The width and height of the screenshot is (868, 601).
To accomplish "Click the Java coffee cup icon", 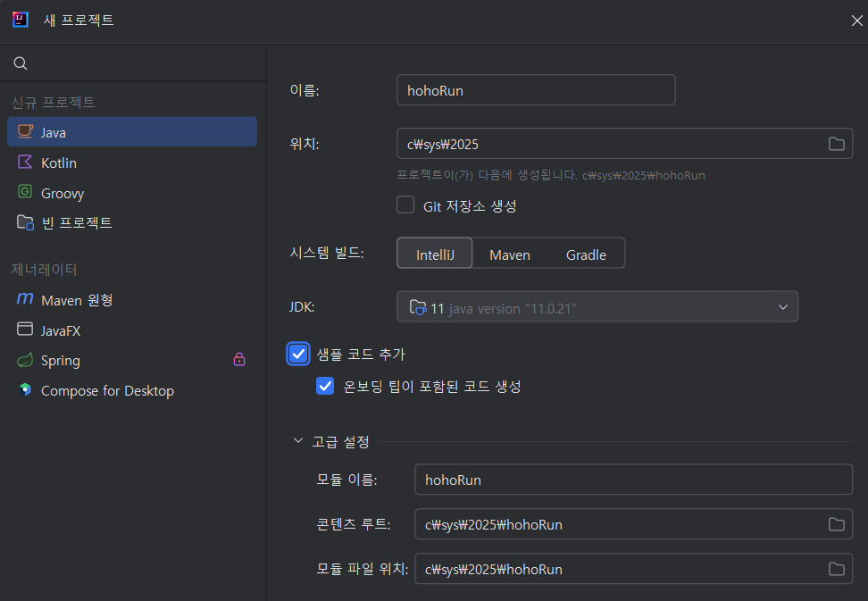I will pyautogui.click(x=25, y=131).
